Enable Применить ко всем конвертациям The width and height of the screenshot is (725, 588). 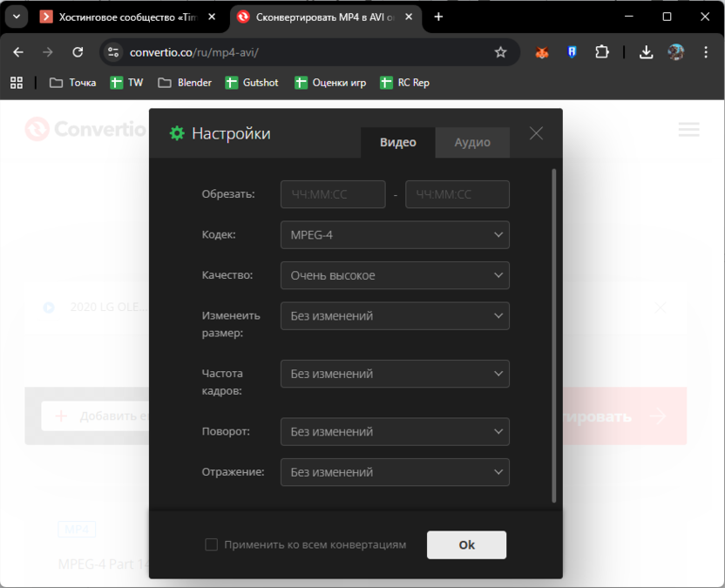211,544
